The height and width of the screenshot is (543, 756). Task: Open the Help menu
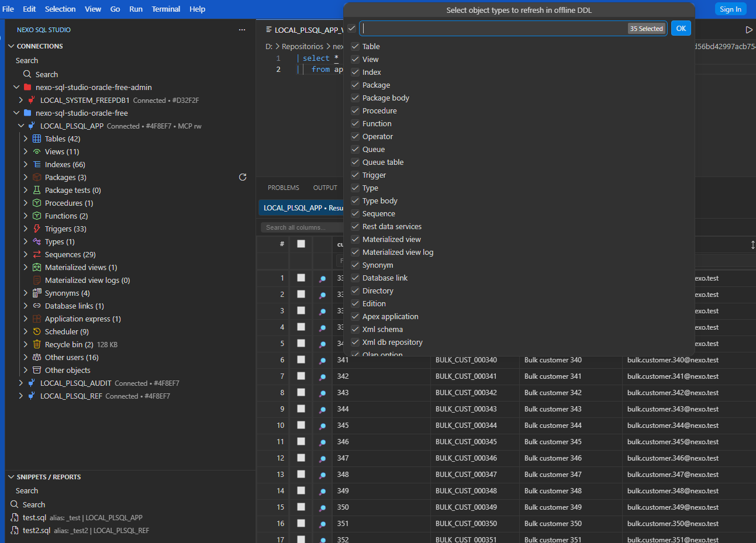[198, 9]
